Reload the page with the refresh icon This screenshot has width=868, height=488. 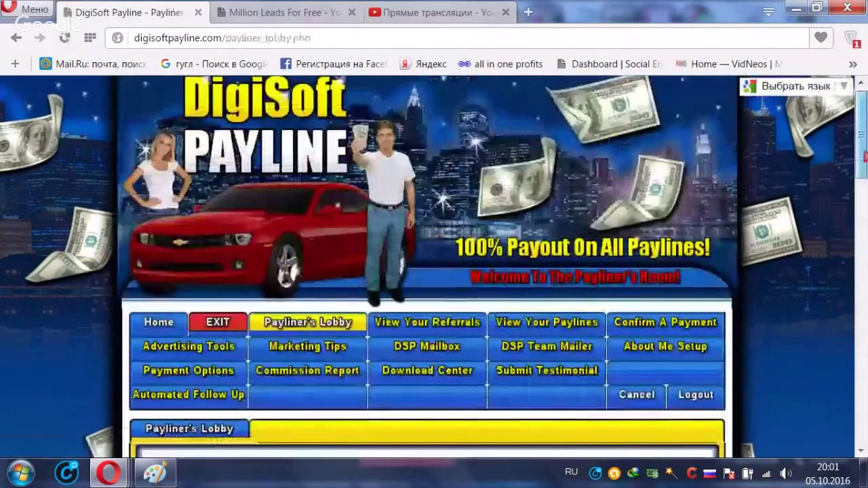(x=64, y=38)
